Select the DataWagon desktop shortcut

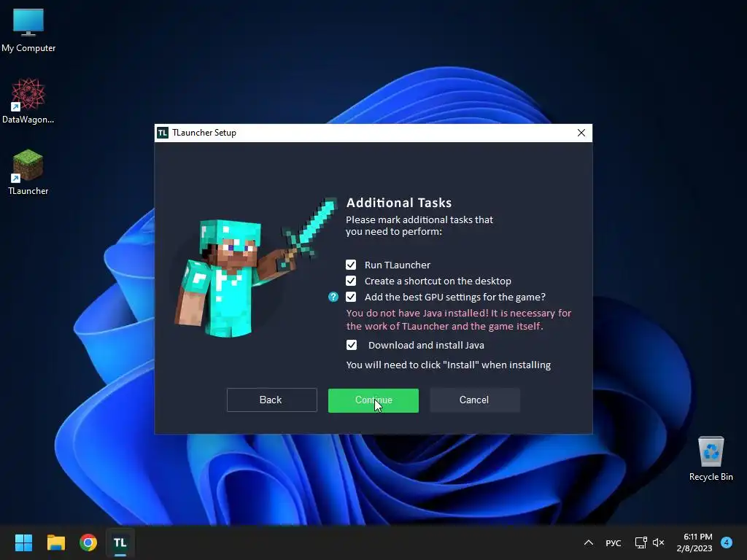tap(28, 101)
